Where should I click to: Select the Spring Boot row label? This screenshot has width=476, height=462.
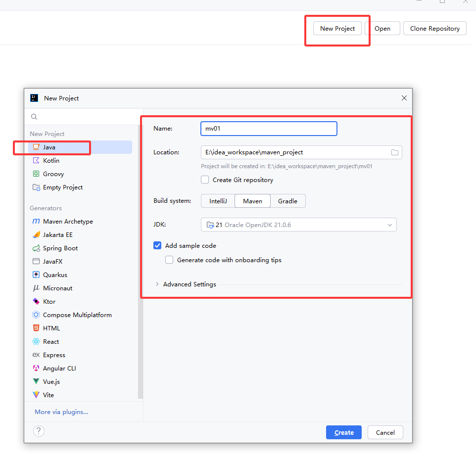[60, 248]
